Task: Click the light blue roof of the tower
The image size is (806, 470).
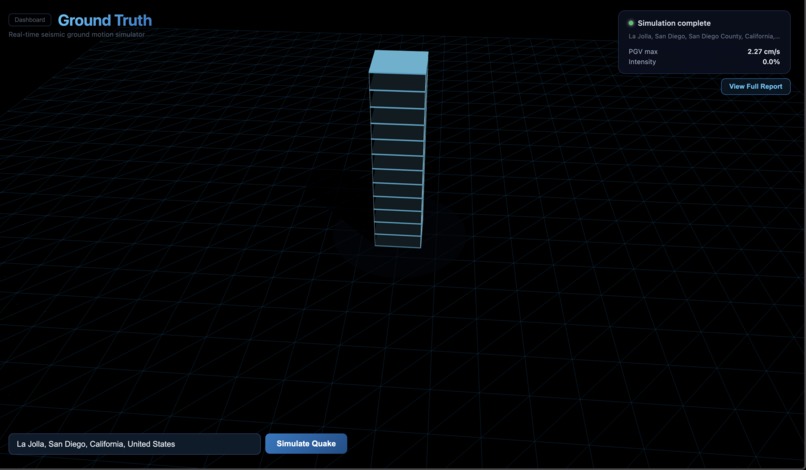Action: coord(399,62)
